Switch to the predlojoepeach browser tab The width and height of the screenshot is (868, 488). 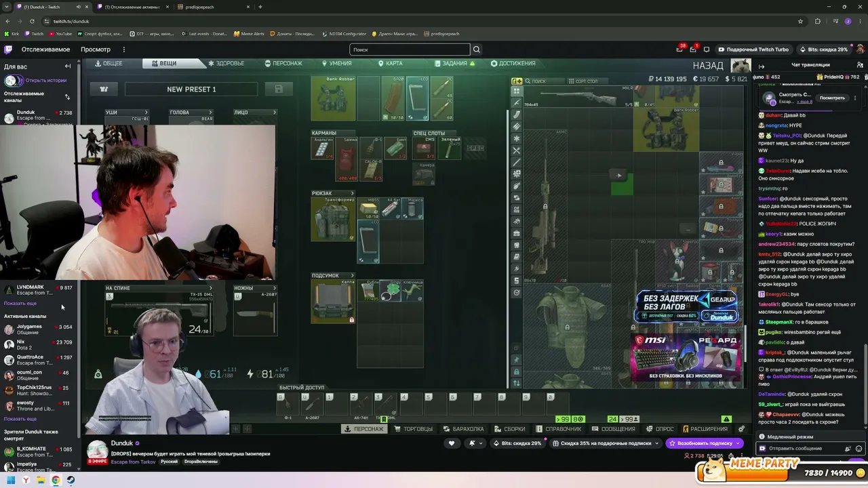pyautogui.click(x=212, y=7)
